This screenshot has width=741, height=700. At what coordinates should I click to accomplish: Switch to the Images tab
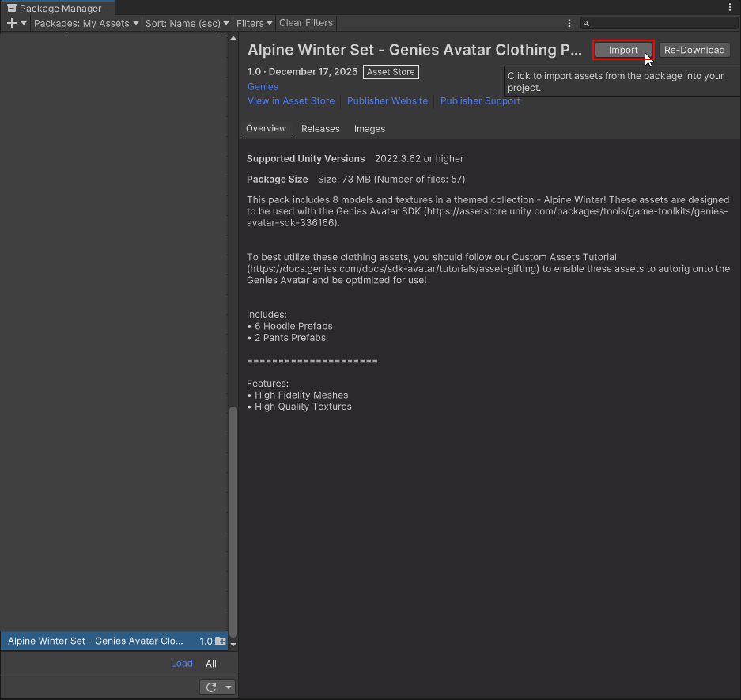coord(369,129)
